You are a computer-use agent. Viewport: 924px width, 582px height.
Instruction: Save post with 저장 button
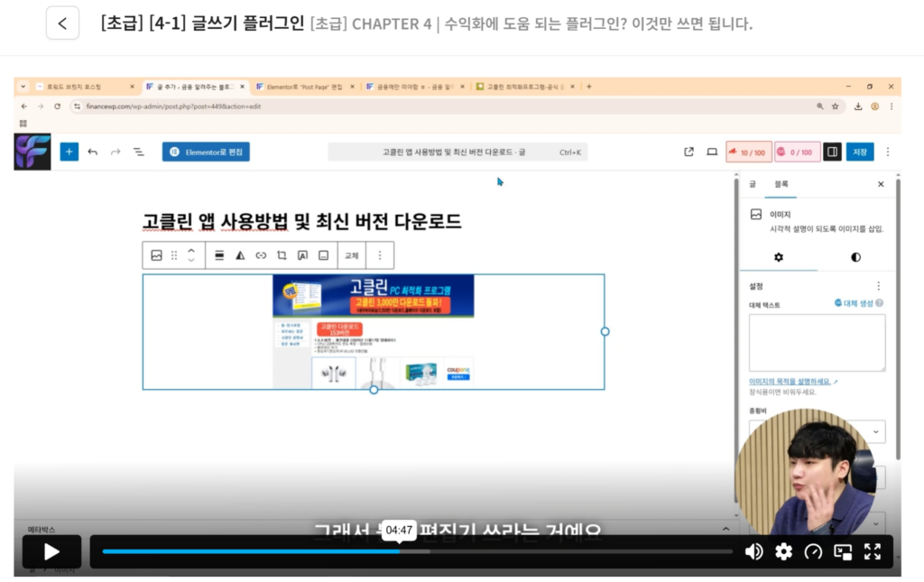[860, 152]
